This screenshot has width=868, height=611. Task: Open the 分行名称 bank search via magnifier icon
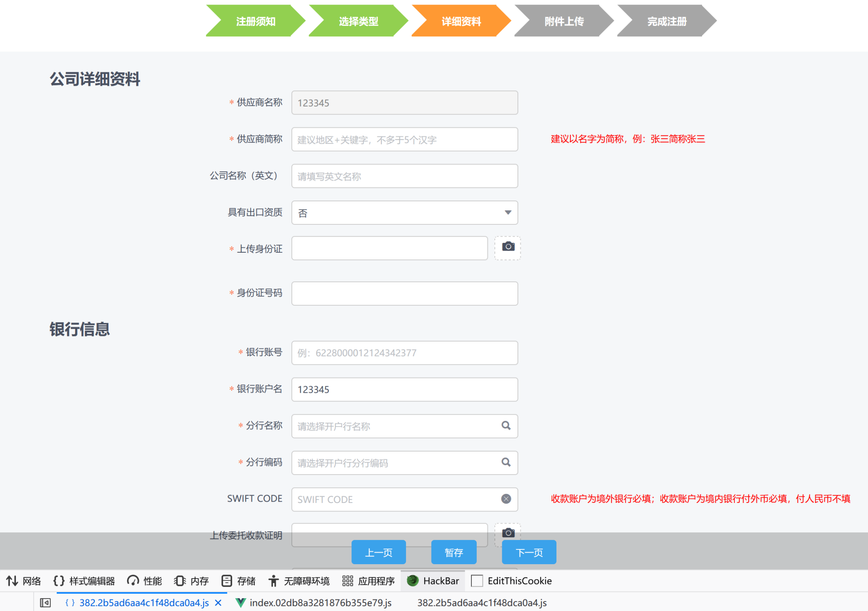[505, 426]
